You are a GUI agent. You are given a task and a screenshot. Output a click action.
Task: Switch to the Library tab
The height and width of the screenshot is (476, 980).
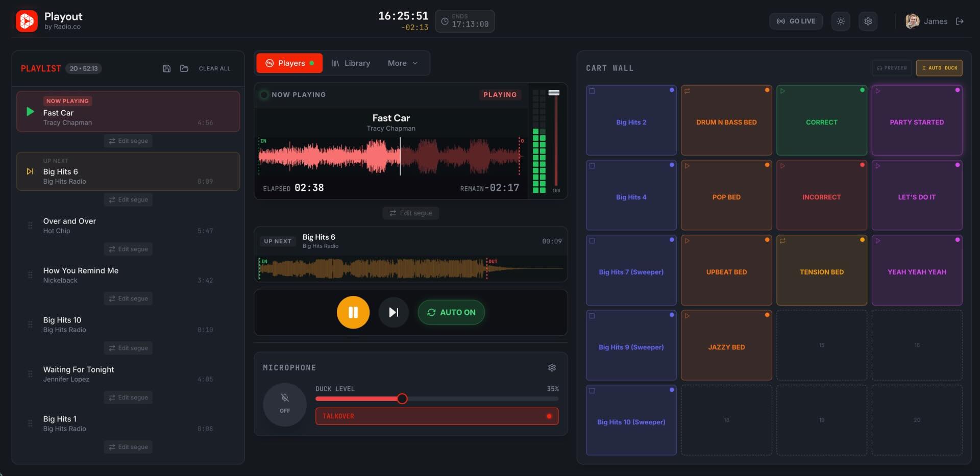point(351,63)
